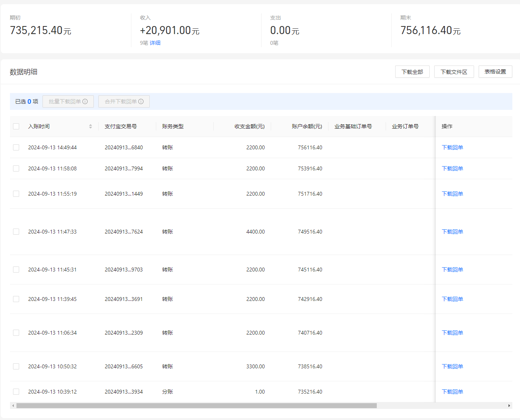This screenshot has height=420, width=520.
Task: Click the info icon on 批量下载回单
Action: click(x=85, y=101)
